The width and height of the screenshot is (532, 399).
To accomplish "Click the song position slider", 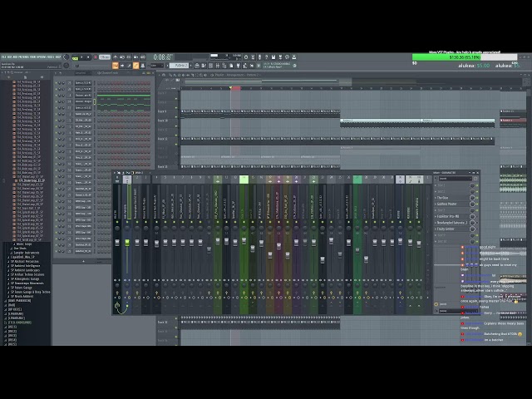I will tap(92, 66).
